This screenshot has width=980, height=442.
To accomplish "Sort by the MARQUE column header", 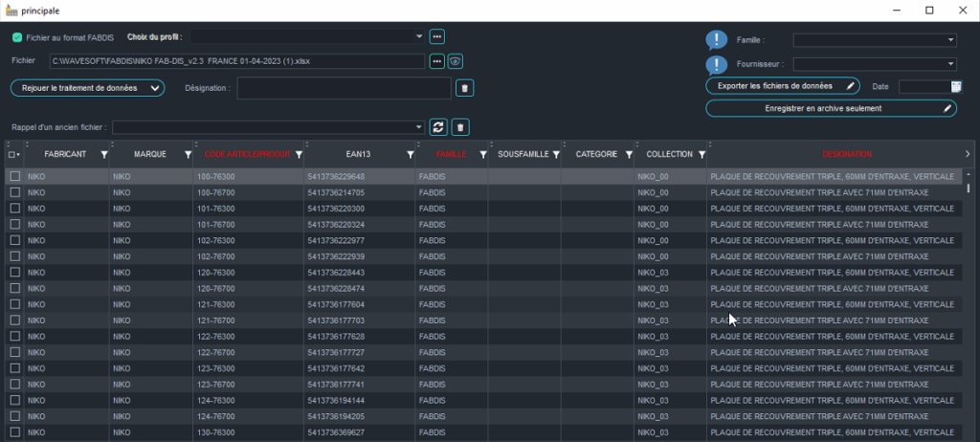I will (150, 154).
